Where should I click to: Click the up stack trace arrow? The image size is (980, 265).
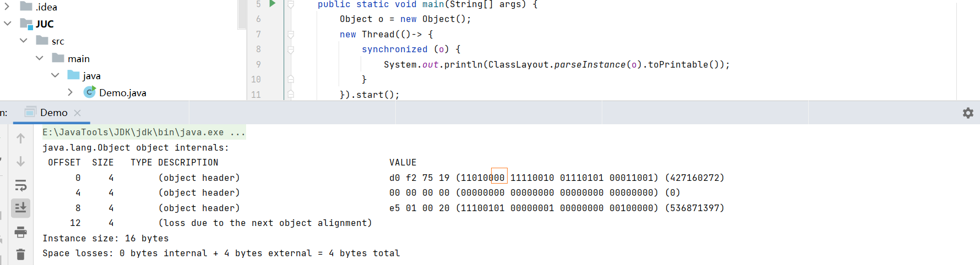point(20,139)
